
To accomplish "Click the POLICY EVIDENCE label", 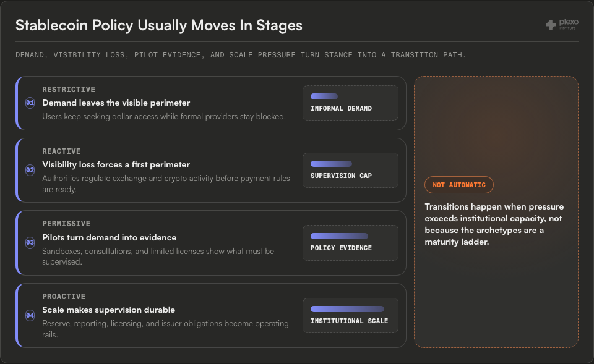I will (341, 248).
